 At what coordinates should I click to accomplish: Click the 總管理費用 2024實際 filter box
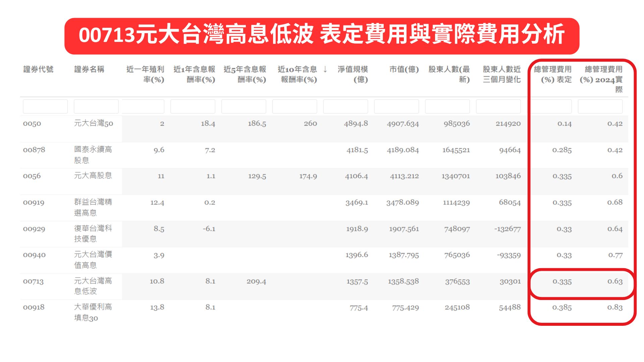click(x=600, y=107)
